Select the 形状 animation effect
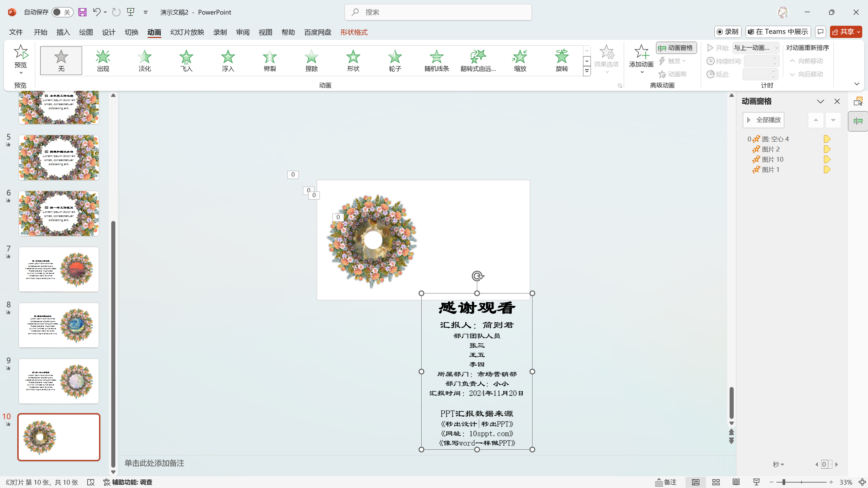This screenshot has width=868, height=488. [353, 61]
